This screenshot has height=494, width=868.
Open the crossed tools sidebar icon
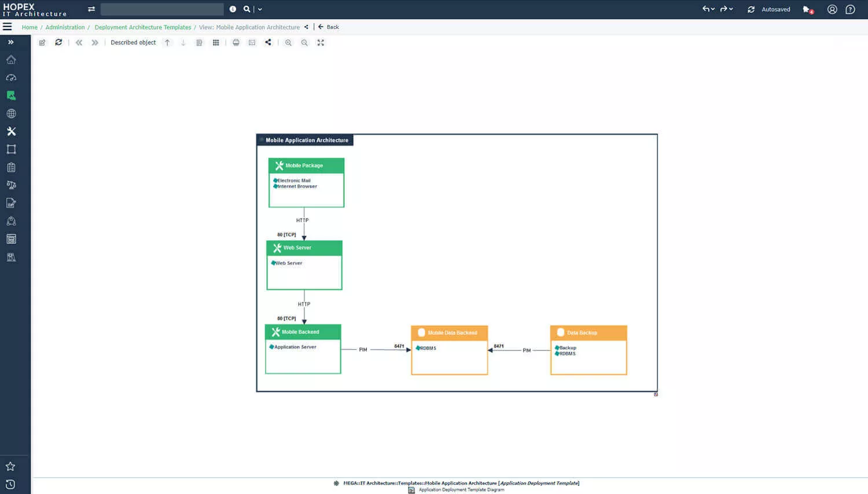click(11, 131)
